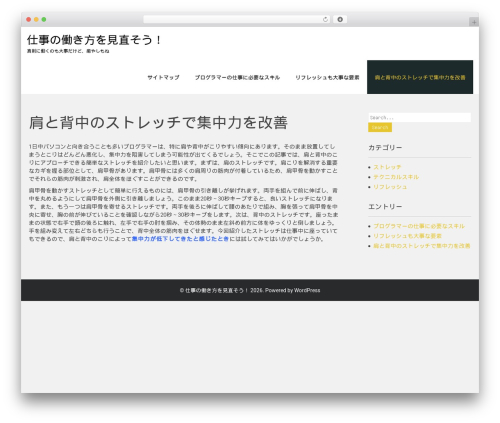Click the WordPress link in the footer
500x423 pixels.
click(x=307, y=290)
